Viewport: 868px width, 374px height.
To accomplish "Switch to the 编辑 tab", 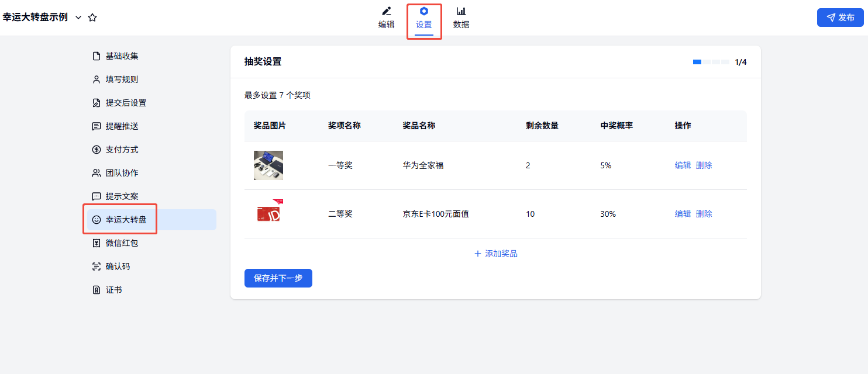I will click(x=386, y=18).
